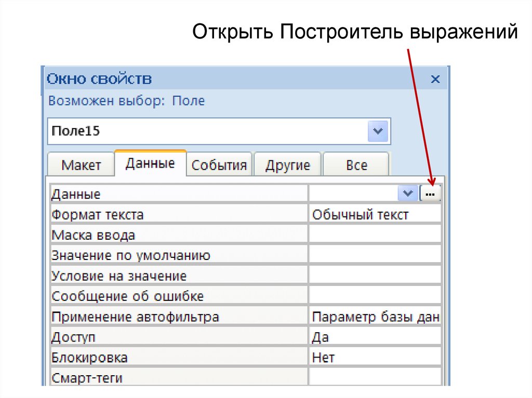
Task: Expand the Поле15 object selector dropdown
Action: (378, 131)
